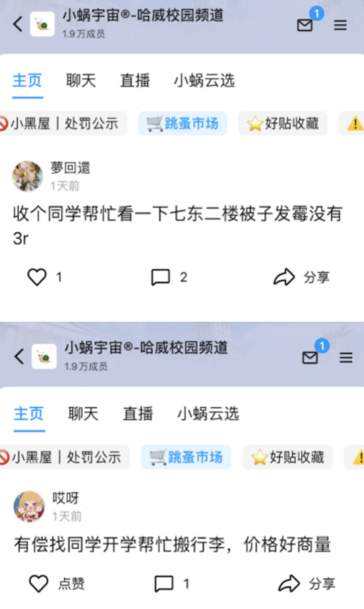Open the post text 有偿找同学开学帮忙搬行李
This screenshot has height=609, width=364.
tap(173, 544)
